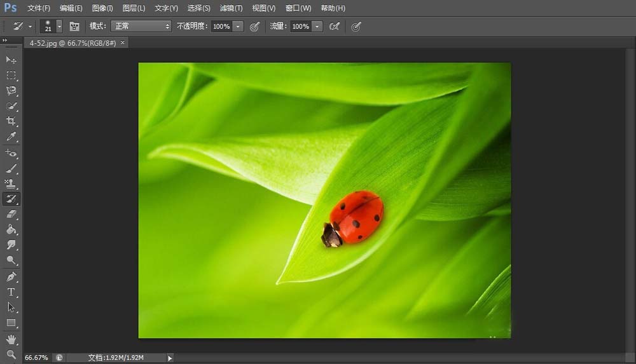Click the opacity 100% value field
The width and height of the screenshot is (636, 364).
222,26
